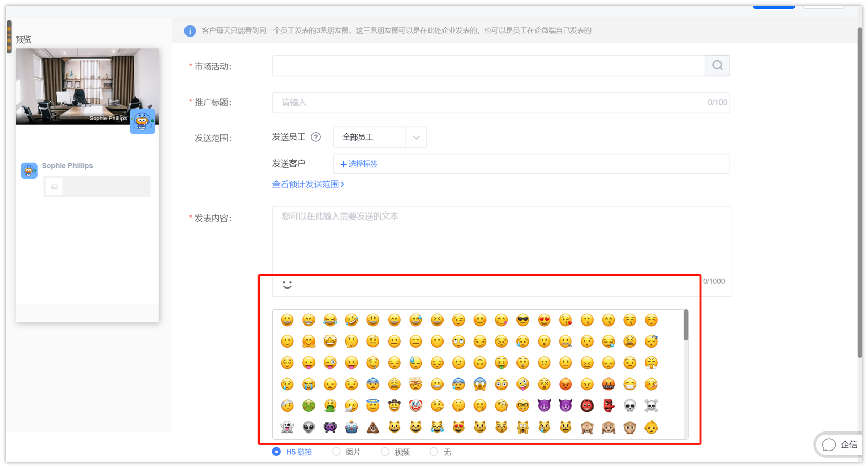Click the Sophie Phillips name in preview
868x468 pixels.
click(x=67, y=166)
